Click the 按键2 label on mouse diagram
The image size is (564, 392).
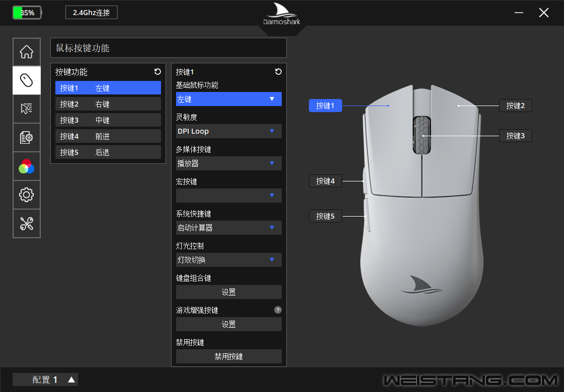click(515, 106)
